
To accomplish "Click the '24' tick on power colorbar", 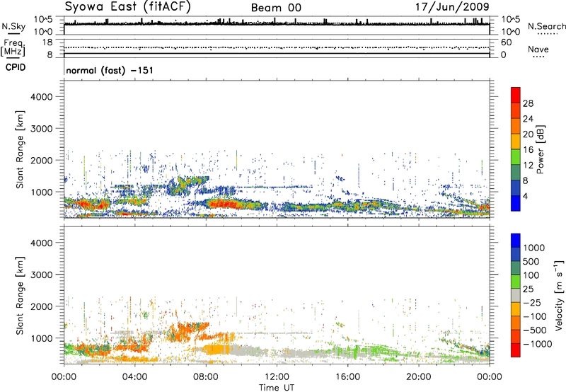I will point(528,119).
